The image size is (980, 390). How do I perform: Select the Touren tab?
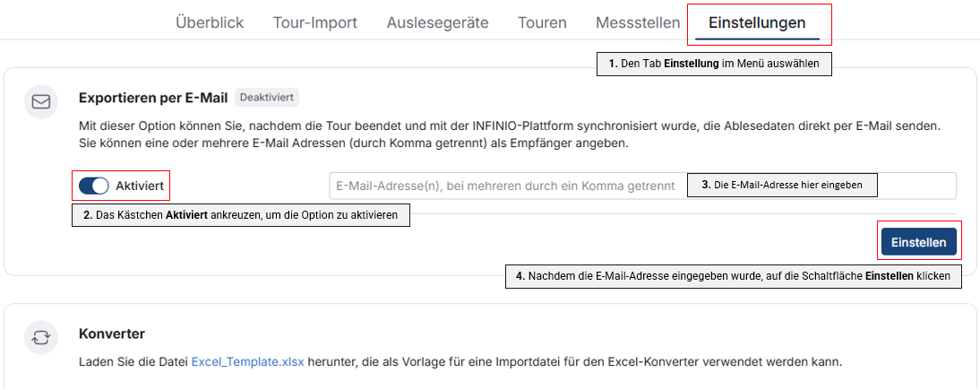pos(542,23)
